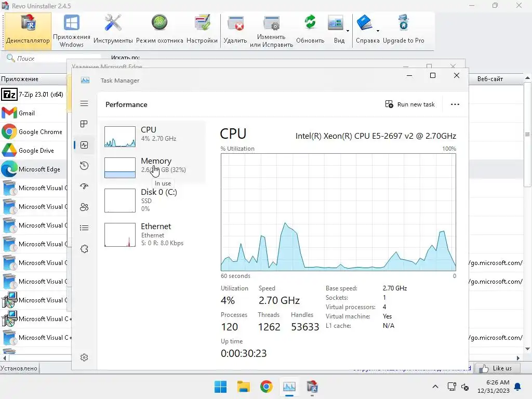Click Веб-сайт column header in Revo list
The width and height of the screenshot is (532, 399).
coord(496,79)
